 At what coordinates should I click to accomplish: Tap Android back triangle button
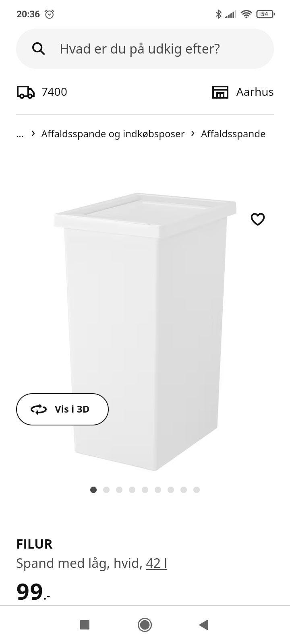204,625
